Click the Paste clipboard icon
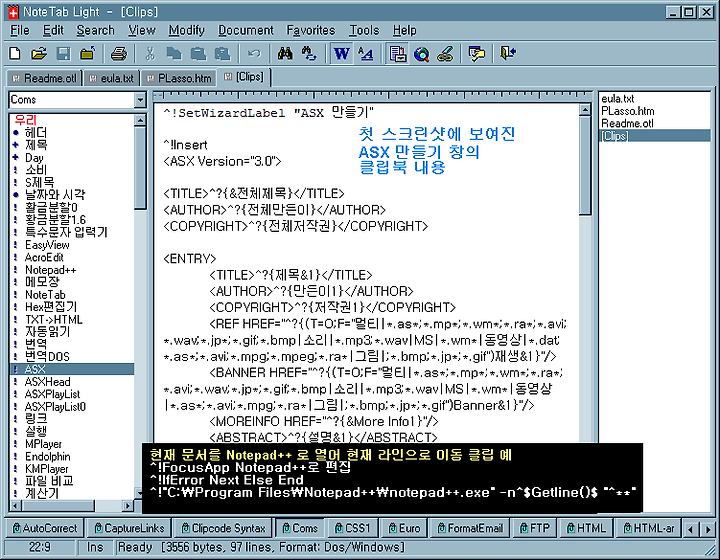Image resolution: width=720 pixels, height=560 pixels. (x=198, y=54)
